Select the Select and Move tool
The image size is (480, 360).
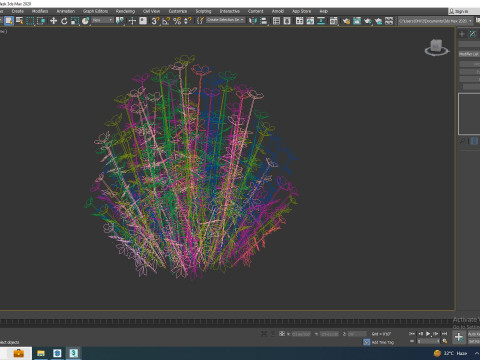point(53,21)
